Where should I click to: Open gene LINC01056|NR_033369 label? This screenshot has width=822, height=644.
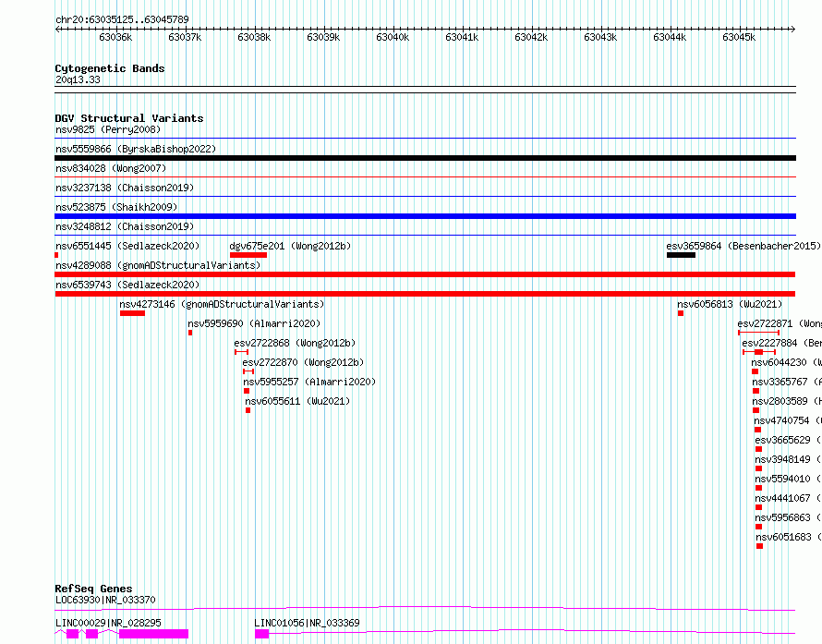click(x=307, y=623)
